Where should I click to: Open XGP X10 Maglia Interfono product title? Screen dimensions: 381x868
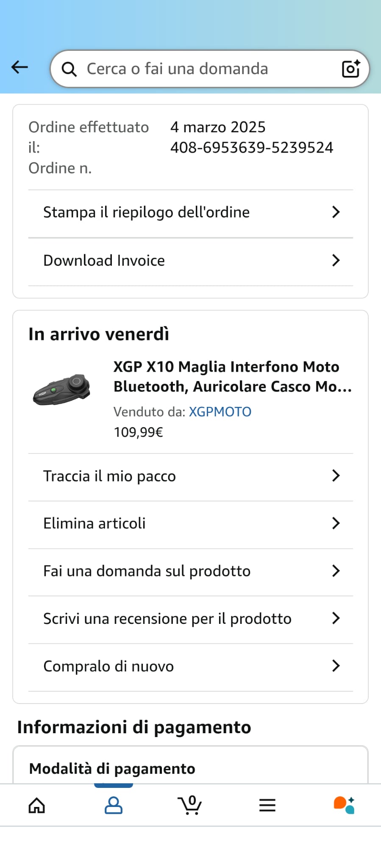233,376
